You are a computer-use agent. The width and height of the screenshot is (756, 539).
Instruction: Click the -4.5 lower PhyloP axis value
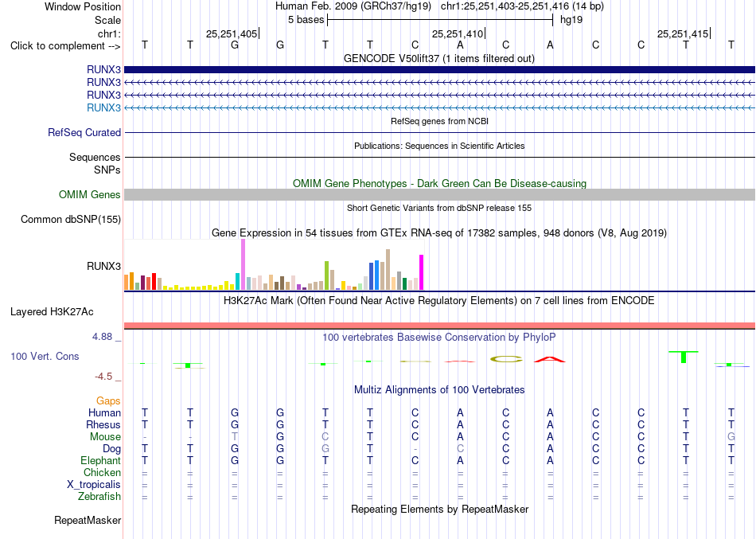pos(103,377)
